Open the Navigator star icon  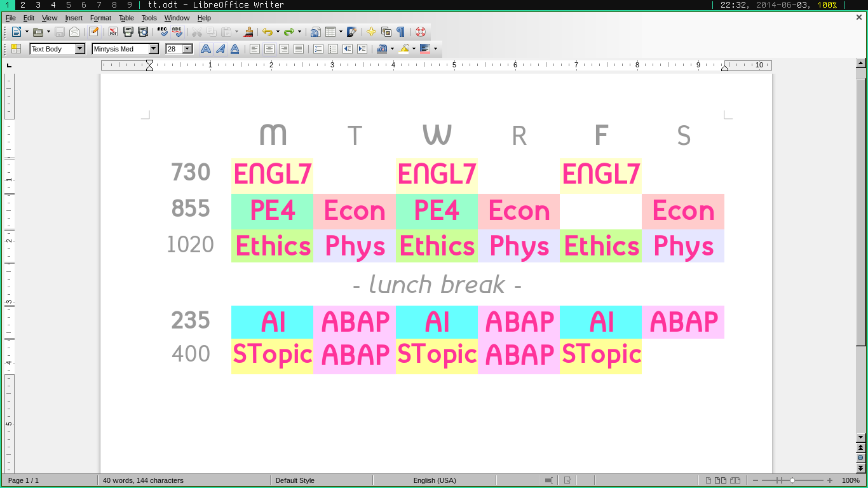[371, 32]
